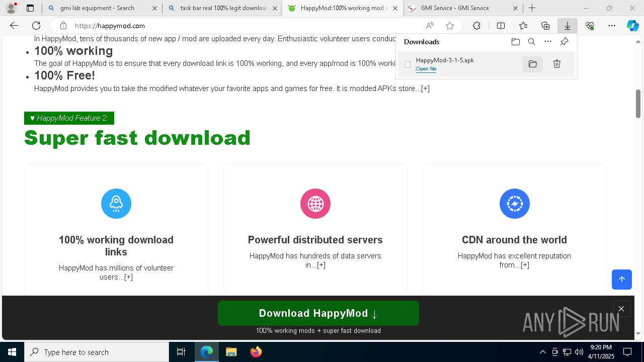Launch Firefox from taskbar

click(256, 352)
